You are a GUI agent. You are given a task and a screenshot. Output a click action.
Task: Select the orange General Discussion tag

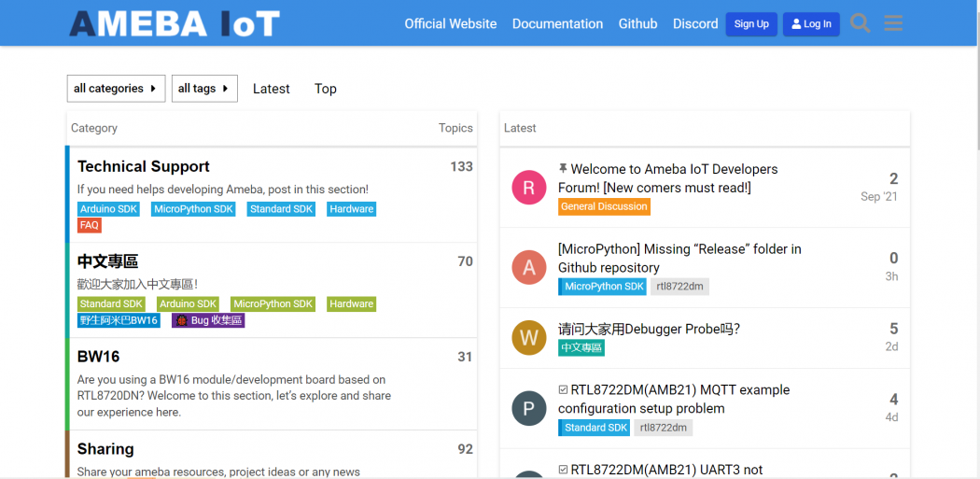(x=605, y=207)
